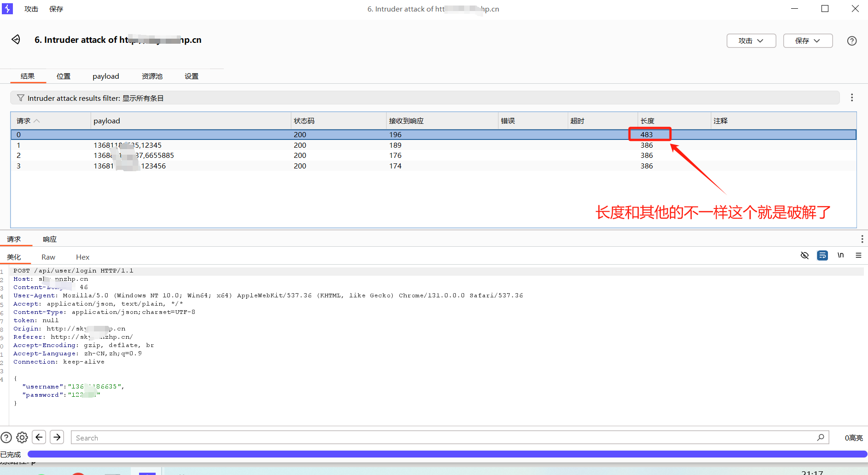Switch to the 美化 view tab
868x475 pixels.
[x=14, y=257]
